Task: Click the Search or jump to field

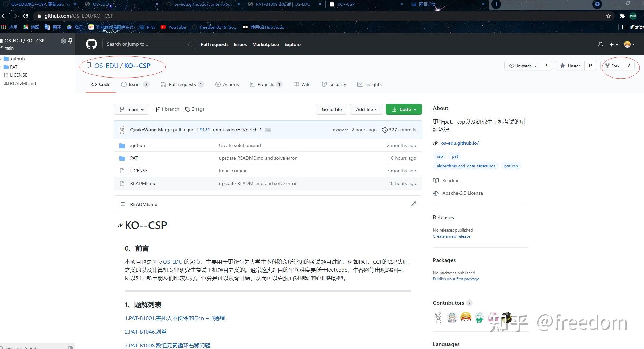Action: point(149,44)
